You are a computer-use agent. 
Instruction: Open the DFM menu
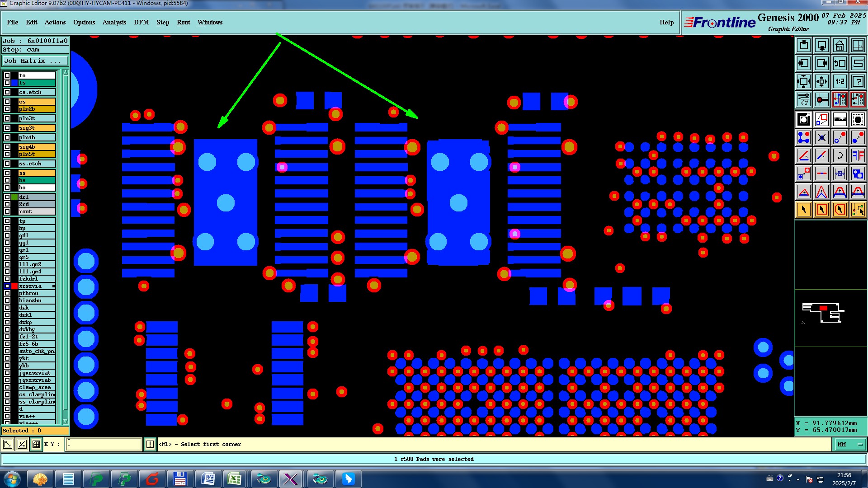pos(141,22)
